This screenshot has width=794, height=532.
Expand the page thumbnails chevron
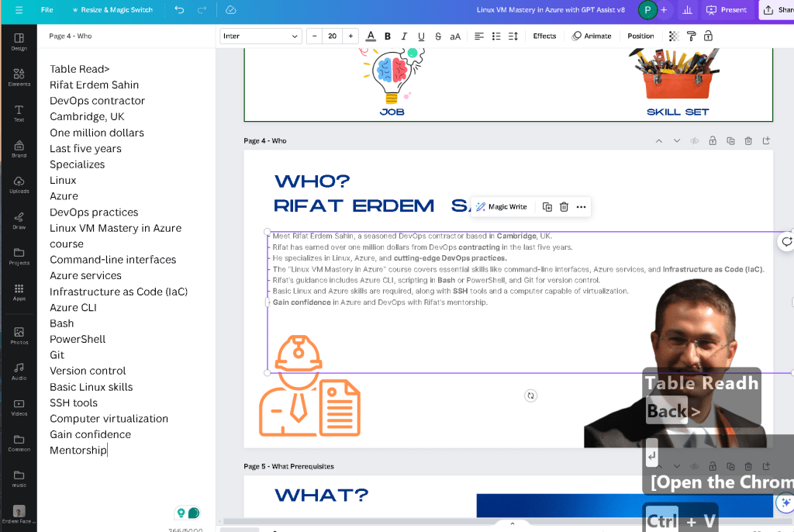pyautogui.click(x=512, y=523)
